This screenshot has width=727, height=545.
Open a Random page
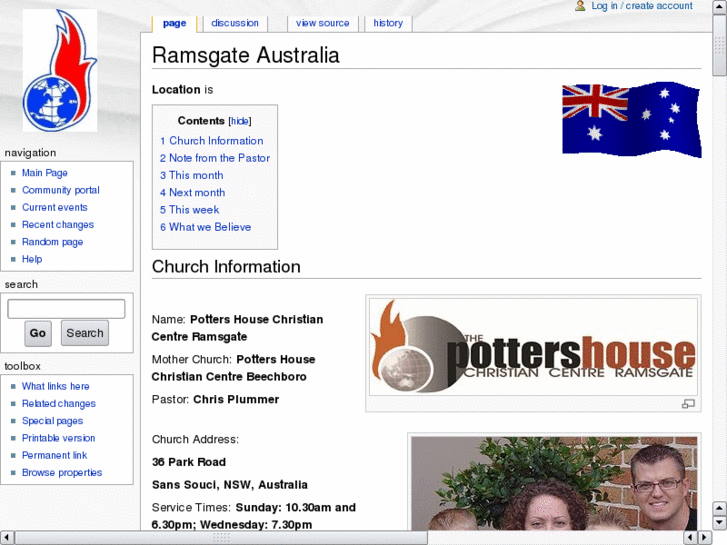pos(52,242)
